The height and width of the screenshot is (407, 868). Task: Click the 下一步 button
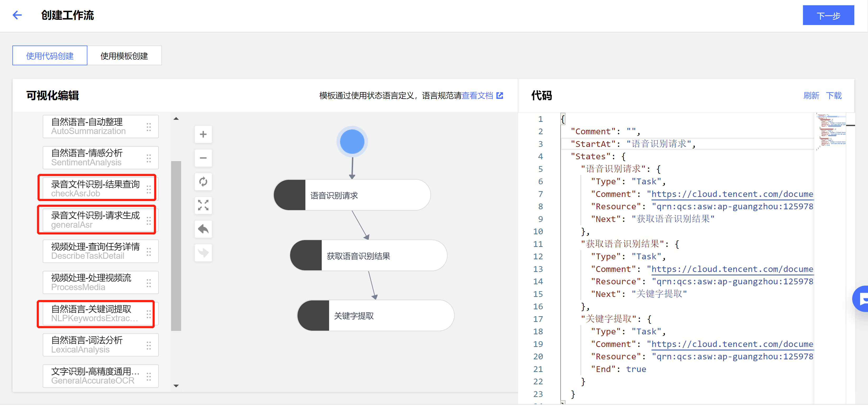pos(828,16)
